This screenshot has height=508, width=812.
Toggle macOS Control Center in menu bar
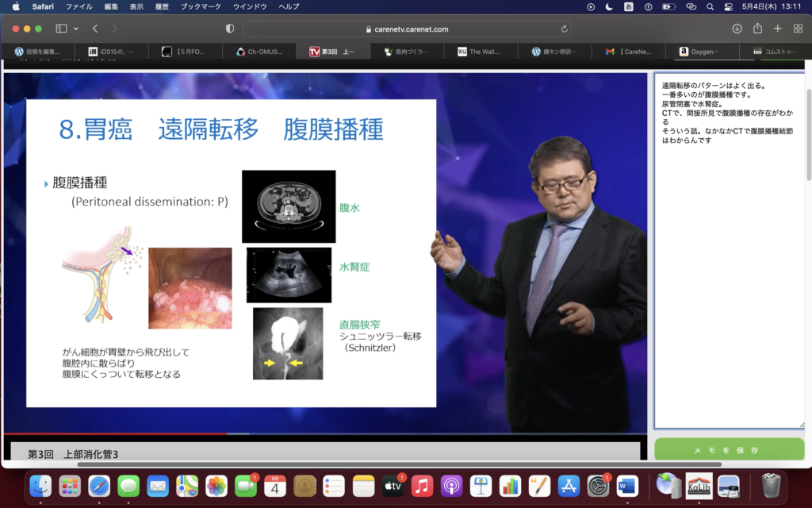click(729, 6)
